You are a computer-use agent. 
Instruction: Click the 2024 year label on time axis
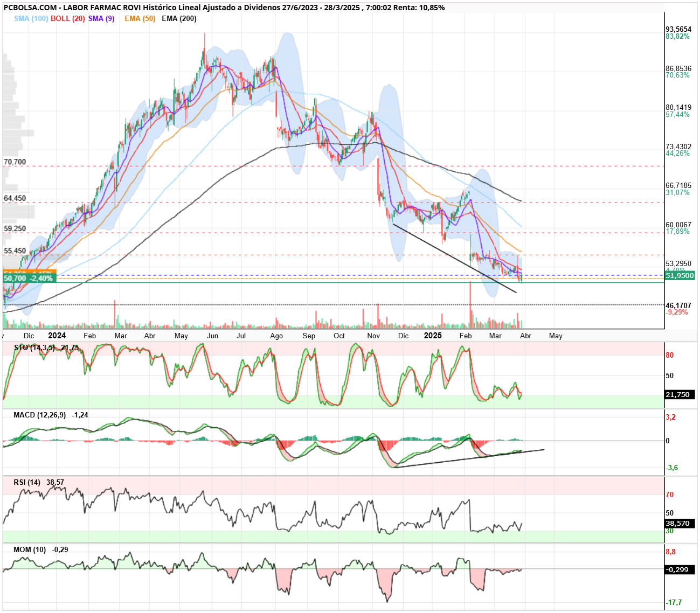point(57,335)
